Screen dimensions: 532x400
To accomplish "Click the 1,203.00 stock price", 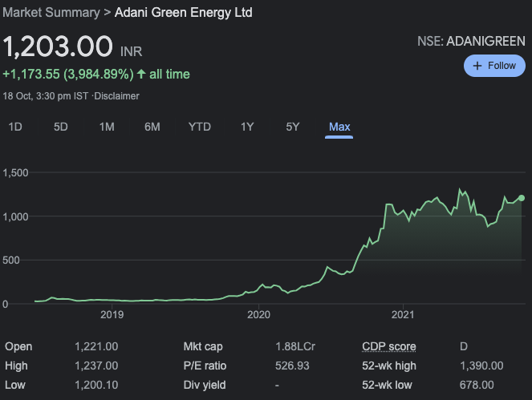I will pos(59,46).
